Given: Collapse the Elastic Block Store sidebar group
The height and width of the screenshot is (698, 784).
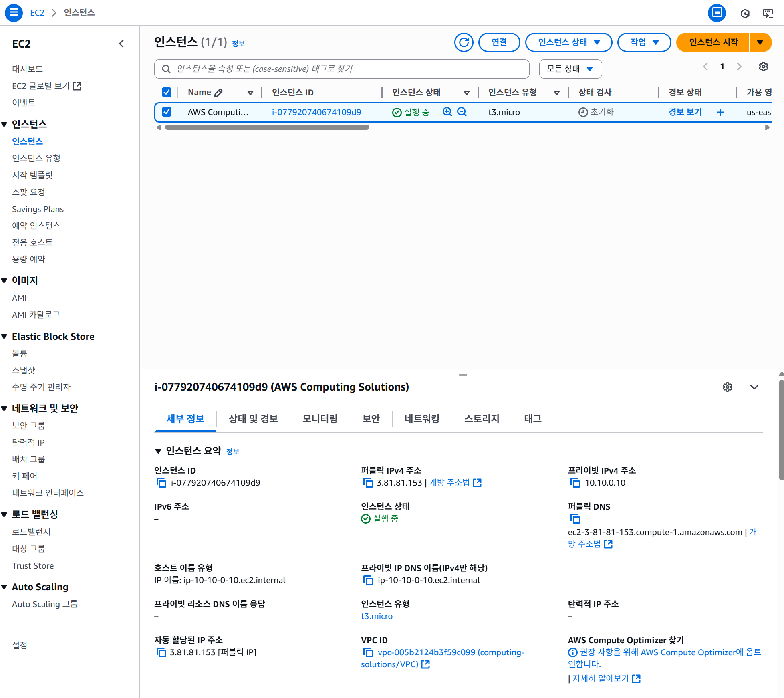Looking at the screenshot, I should (5, 337).
